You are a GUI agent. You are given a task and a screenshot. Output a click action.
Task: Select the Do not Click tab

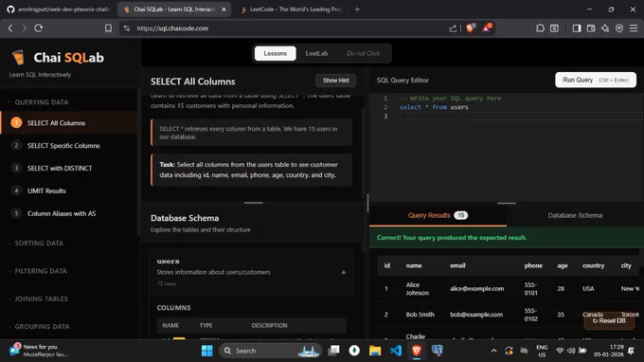pyautogui.click(x=363, y=53)
